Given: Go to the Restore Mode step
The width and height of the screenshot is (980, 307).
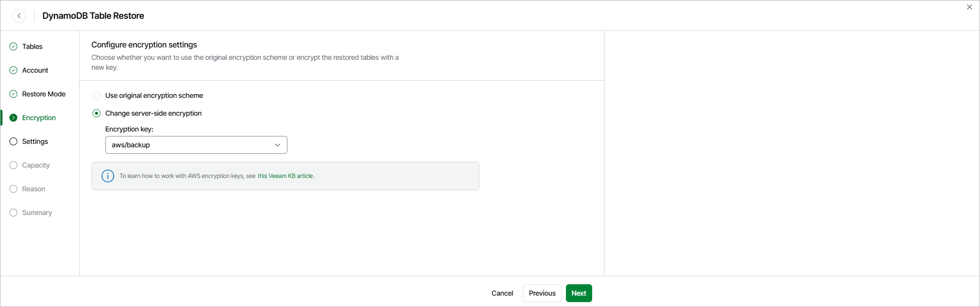Looking at the screenshot, I should [44, 94].
